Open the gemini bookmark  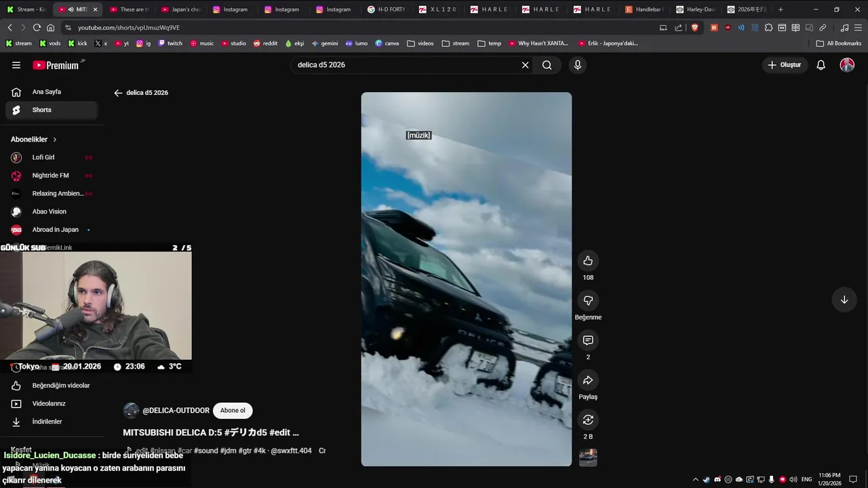pos(325,43)
